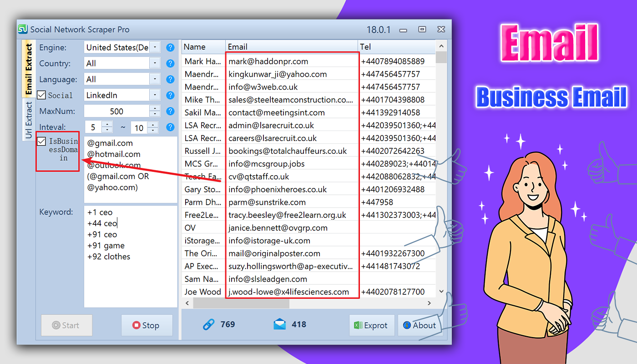Screen dimensions: 637x364
Task: Open the Engine dropdown showing United States
Action: pos(122,47)
